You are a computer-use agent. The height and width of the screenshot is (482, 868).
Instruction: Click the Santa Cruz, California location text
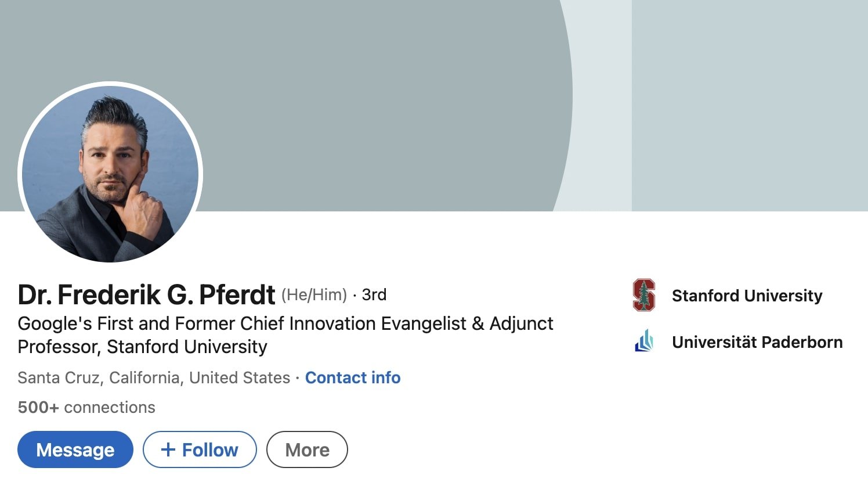(151, 377)
